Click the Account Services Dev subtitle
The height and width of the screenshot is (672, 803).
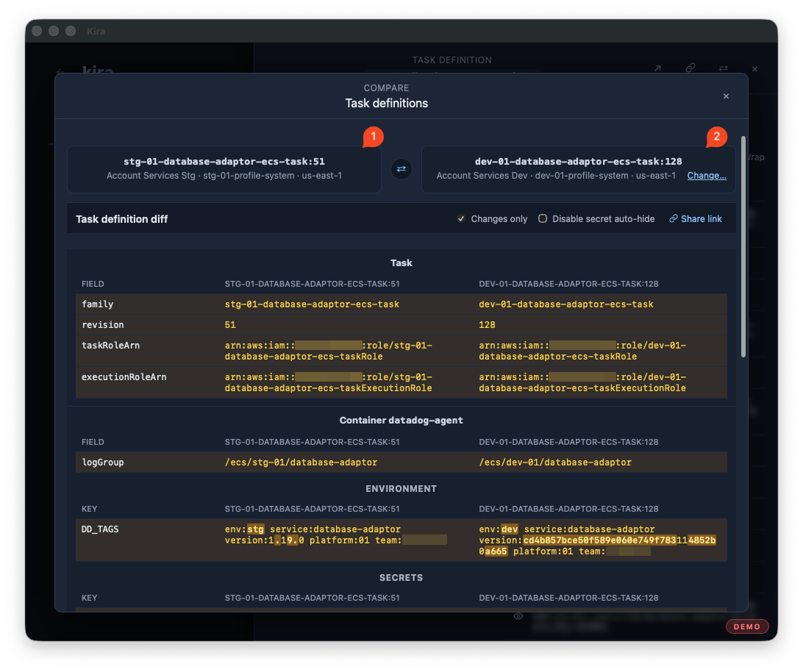pos(556,176)
